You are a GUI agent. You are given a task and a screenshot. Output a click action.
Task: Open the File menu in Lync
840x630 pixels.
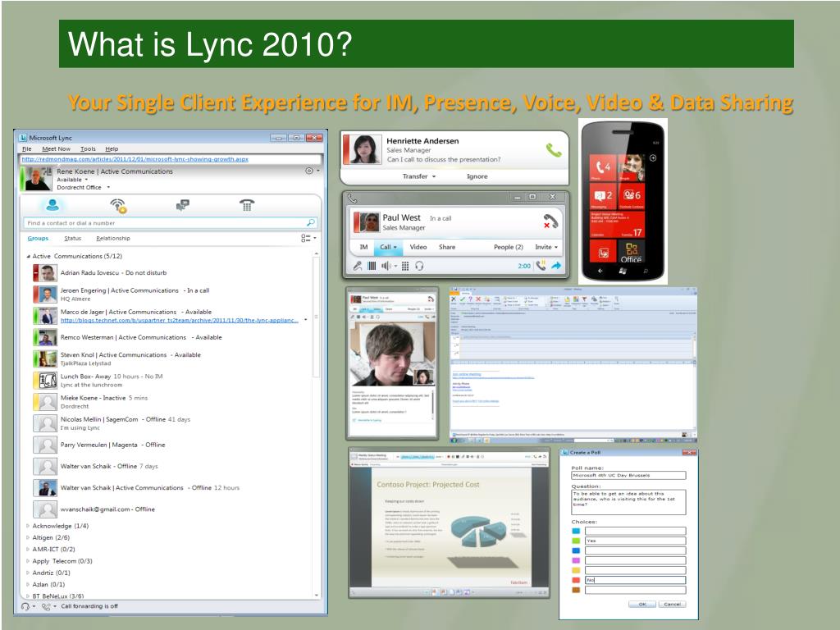(27, 149)
